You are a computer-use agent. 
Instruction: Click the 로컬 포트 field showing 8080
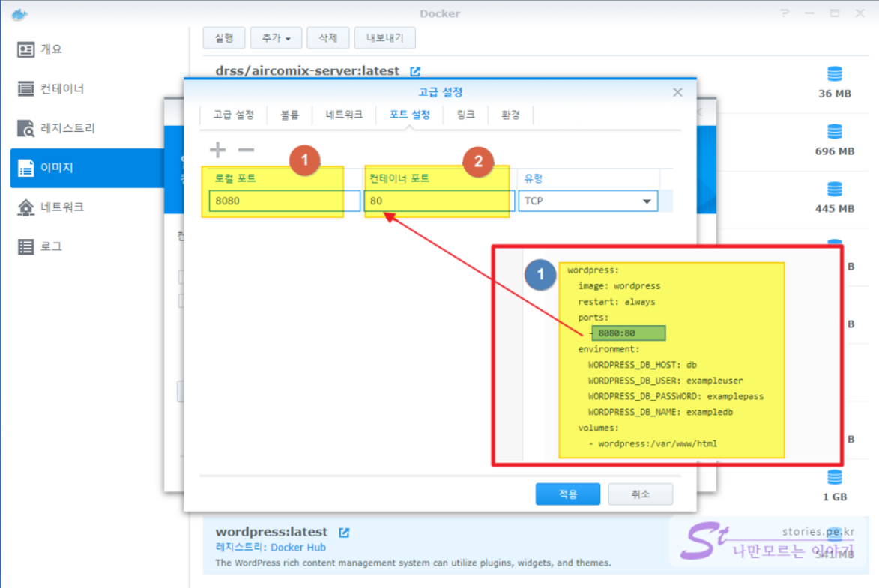point(284,201)
